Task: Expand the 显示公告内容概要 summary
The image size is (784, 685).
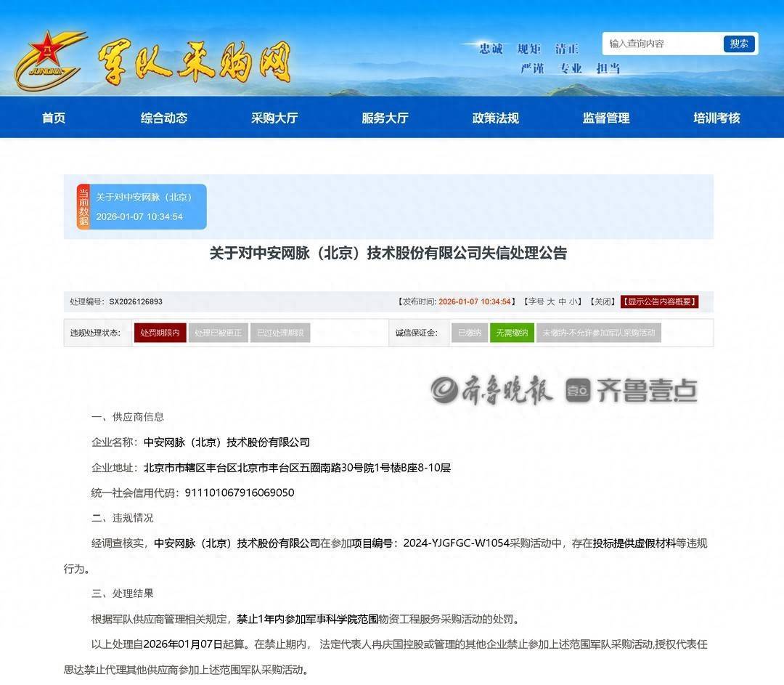Action: pos(659,301)
